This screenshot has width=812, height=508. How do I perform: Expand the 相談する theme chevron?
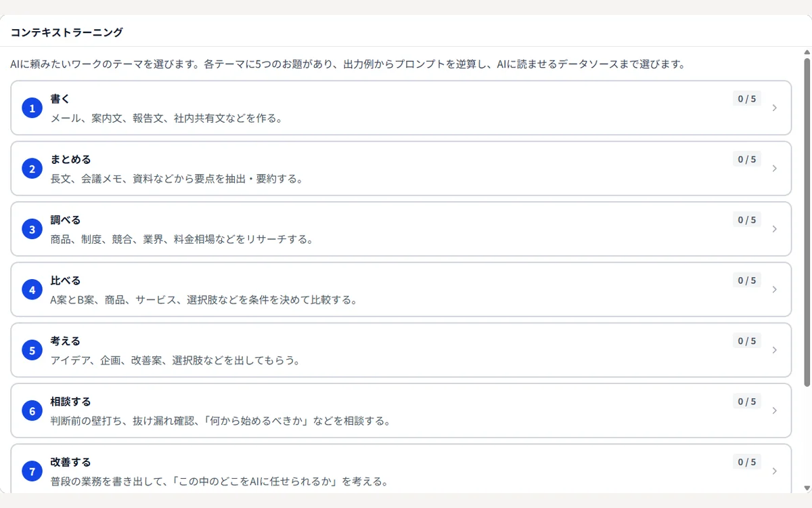775,410
